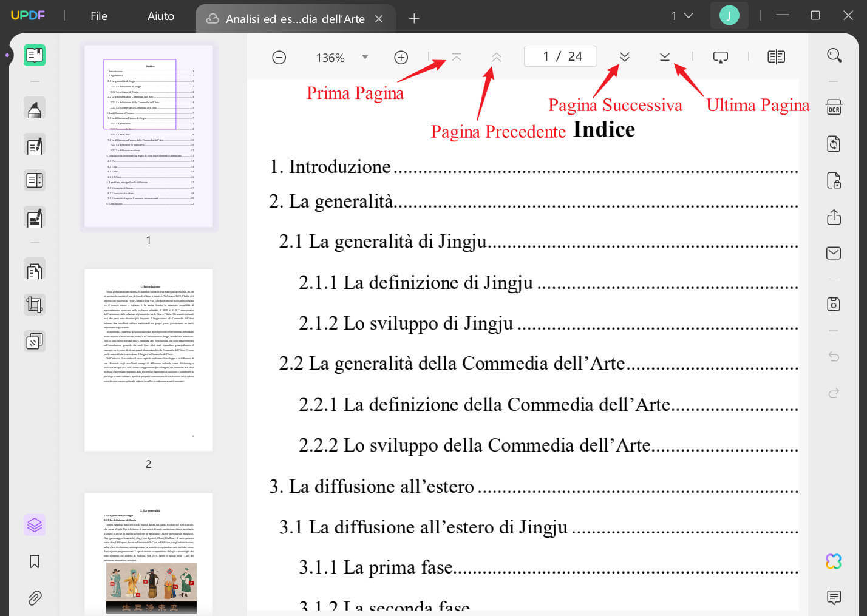
Task: Click '2.1.1 La definizione di Jingju' entry
Action: [548, 282]
